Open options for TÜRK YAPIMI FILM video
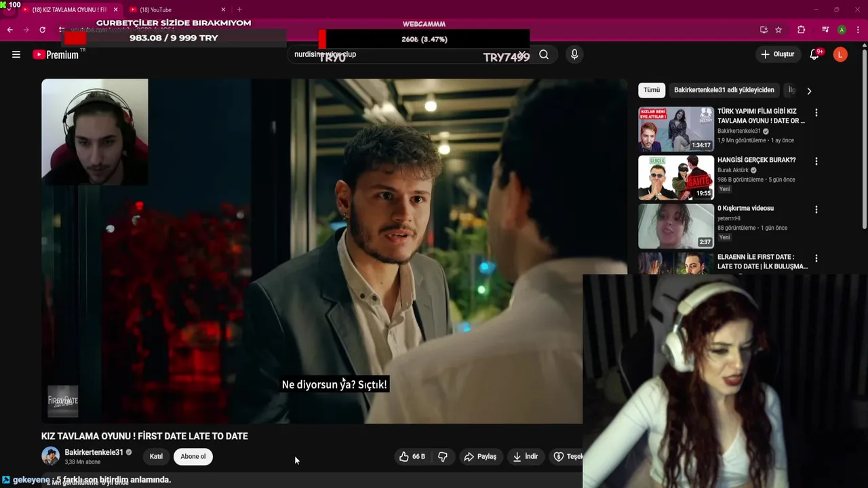Image resolution: width=868 pixels, height=488 pixels. click(x=816, y=113)
